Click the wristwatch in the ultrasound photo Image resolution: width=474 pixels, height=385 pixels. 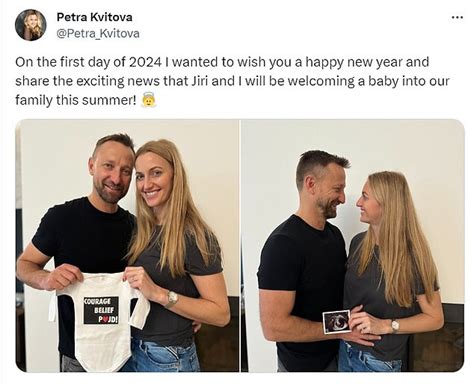click(x=394, y=326)
